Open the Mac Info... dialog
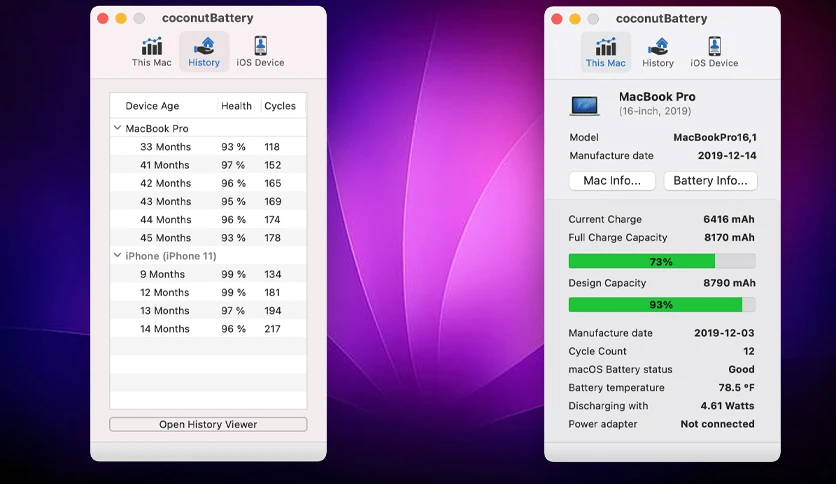 [612, 181]
